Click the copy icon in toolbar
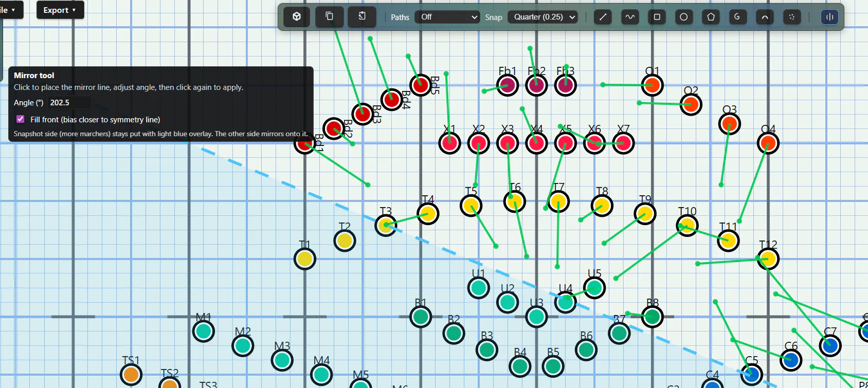This screenshot has height=388, width=868. 330,16
